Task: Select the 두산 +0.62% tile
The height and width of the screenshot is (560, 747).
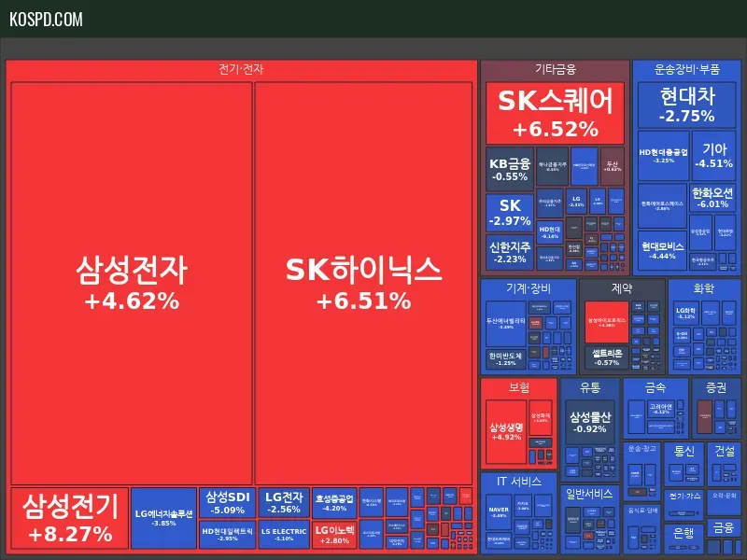Action: pyautogui.click(x=613, y=166)
